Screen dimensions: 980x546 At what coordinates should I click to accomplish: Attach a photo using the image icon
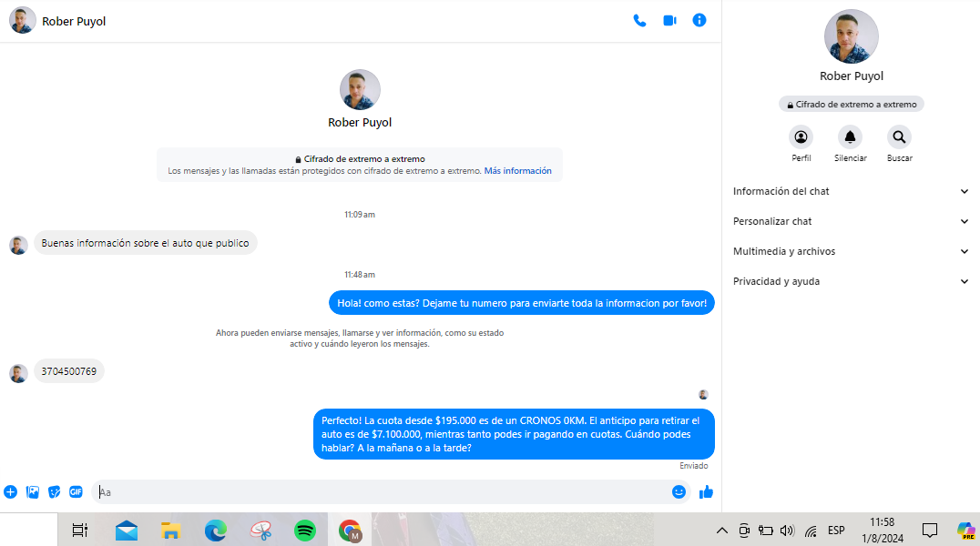(x=33, y=492)
